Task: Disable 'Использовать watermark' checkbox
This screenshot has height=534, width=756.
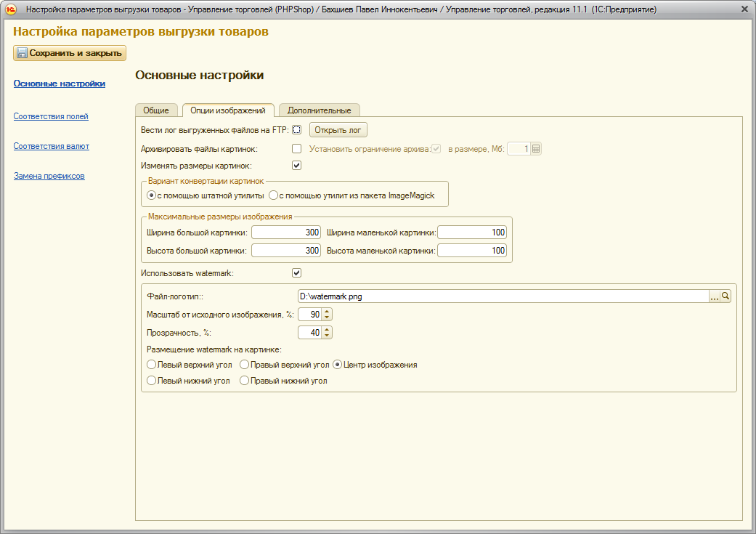Action: [296, 273]
